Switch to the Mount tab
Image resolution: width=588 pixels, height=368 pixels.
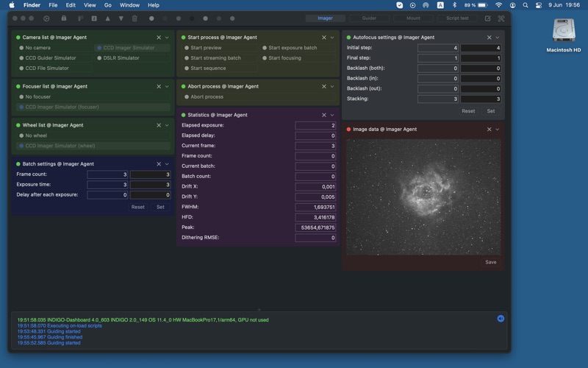click(413, 18)
